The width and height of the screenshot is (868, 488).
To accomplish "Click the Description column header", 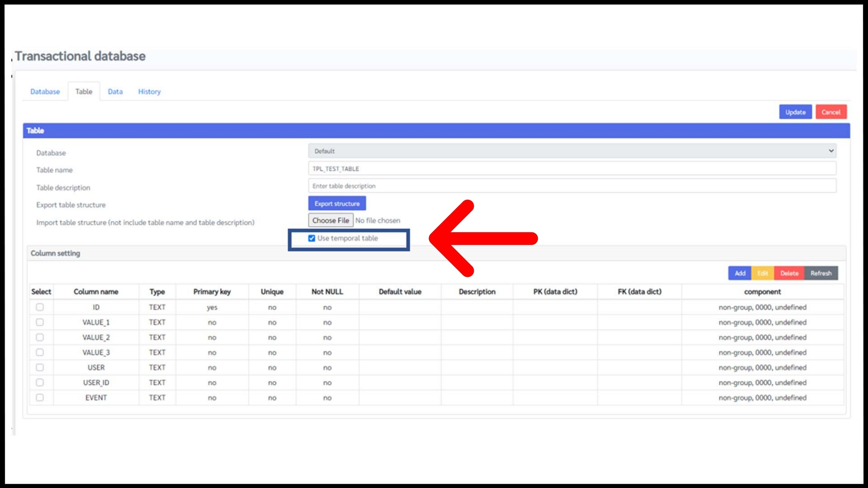I will (x=477, y=292).
